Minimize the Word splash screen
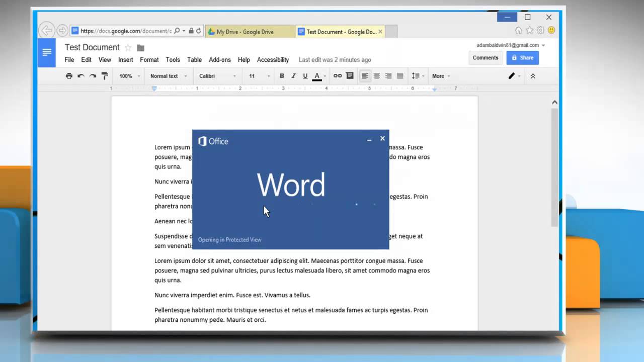 [369, 139]
